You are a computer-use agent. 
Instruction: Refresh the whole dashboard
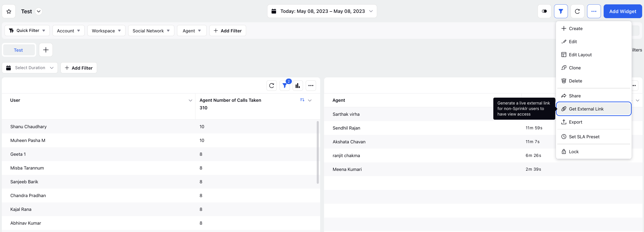(x=577, y=11)
